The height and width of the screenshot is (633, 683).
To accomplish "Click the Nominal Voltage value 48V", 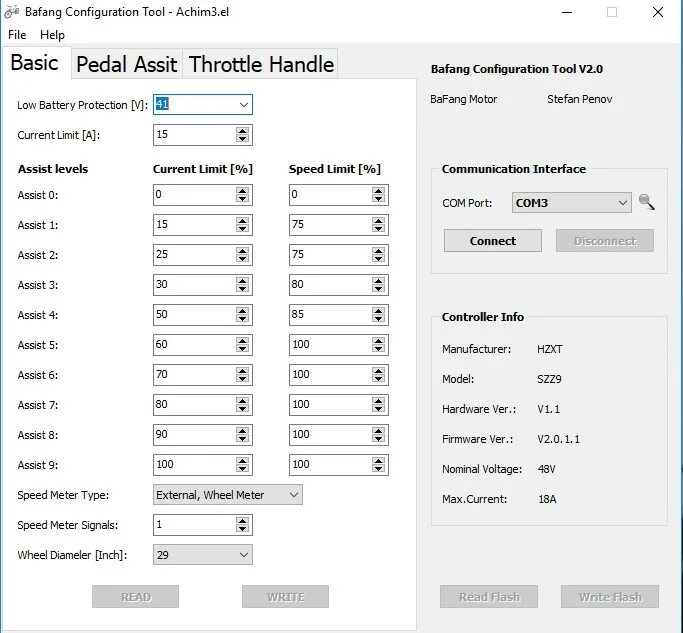I will tap(547, 469).
